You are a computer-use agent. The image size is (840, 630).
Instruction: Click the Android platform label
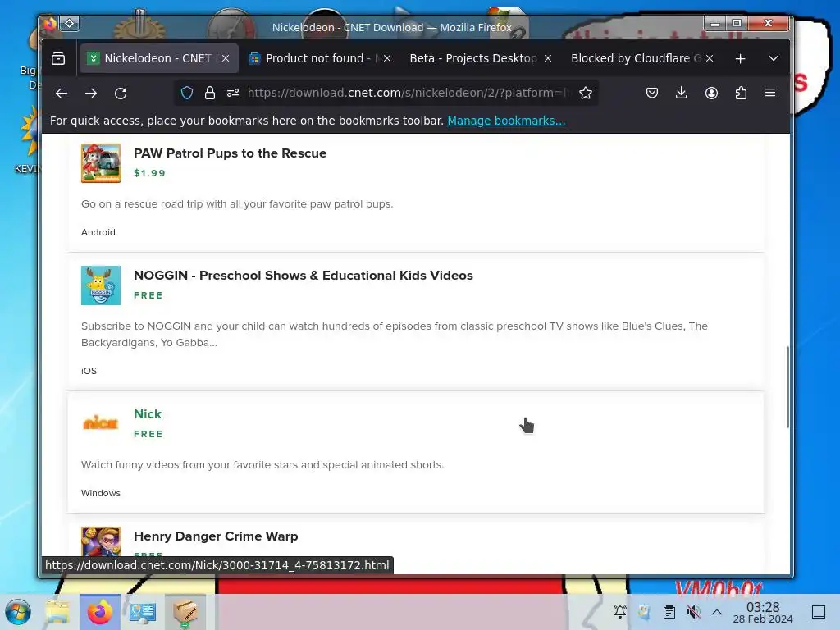[98, 232]
